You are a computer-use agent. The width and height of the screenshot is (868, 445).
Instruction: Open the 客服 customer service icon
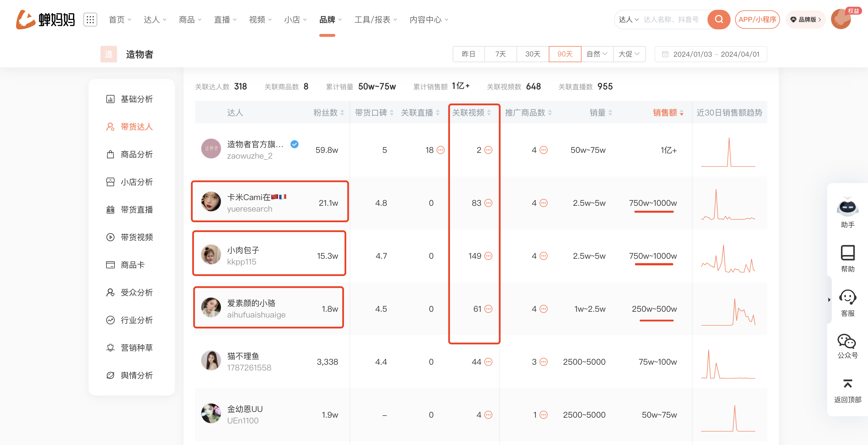[x=848, y=298]
